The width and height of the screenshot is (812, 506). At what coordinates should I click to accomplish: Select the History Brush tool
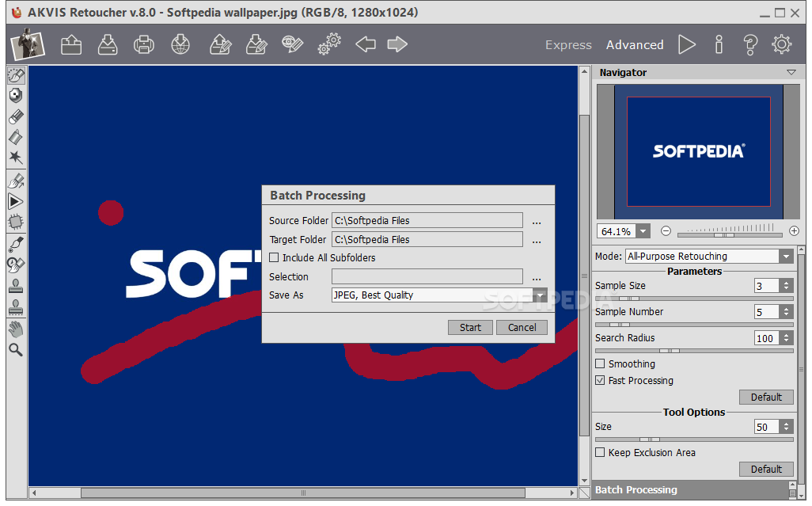(16, 264)
